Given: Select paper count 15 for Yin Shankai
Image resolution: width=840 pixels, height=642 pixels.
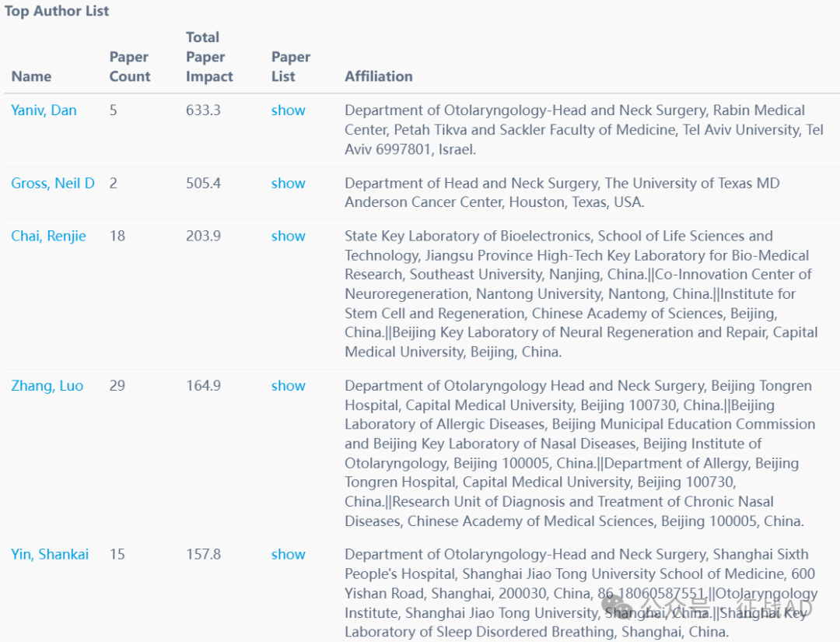Looking at the screenshot, I should [117, 555].
